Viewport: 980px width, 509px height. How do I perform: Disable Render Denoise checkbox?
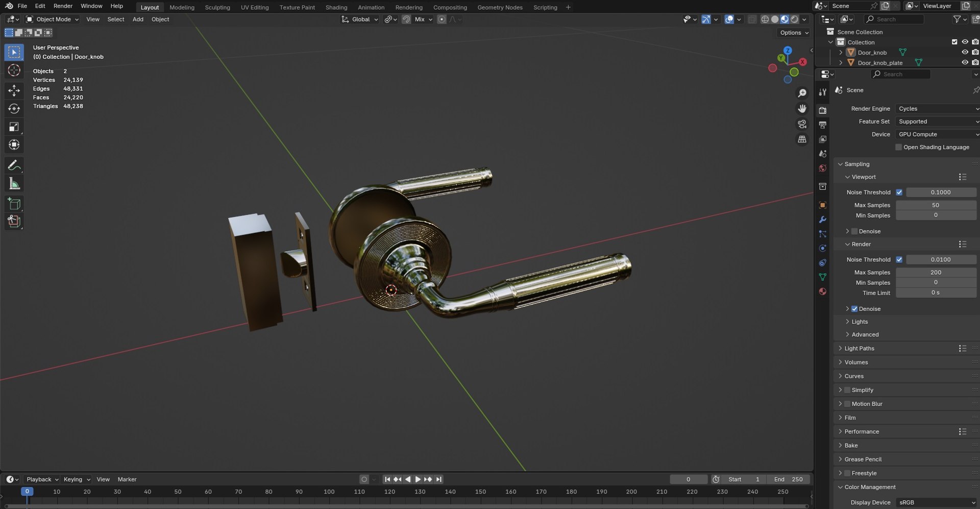[854, 309]
